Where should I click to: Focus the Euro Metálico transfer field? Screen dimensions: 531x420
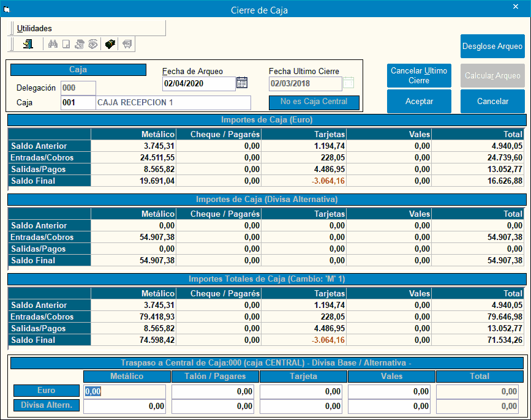tap(125, 391)
